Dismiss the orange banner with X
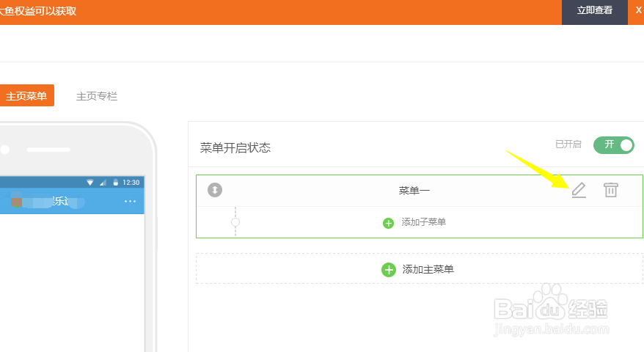The image size is (644, 352). point(638,10)
